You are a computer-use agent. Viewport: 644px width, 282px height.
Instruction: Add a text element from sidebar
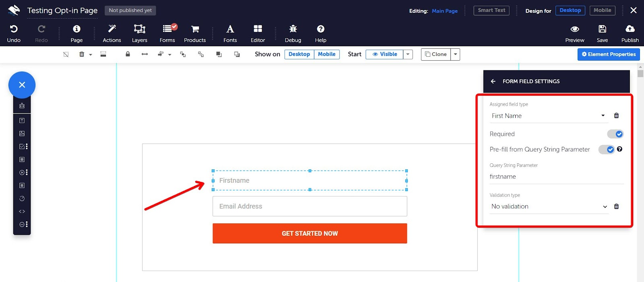click(22, 120)
